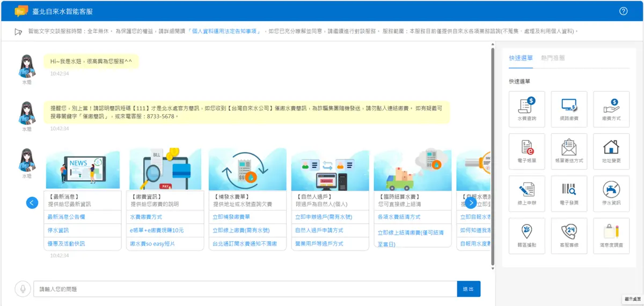The image size is (644, 306).
Task: Click the 【臨時結算水費】 card heading text
Action: click(x=399, y=197)
